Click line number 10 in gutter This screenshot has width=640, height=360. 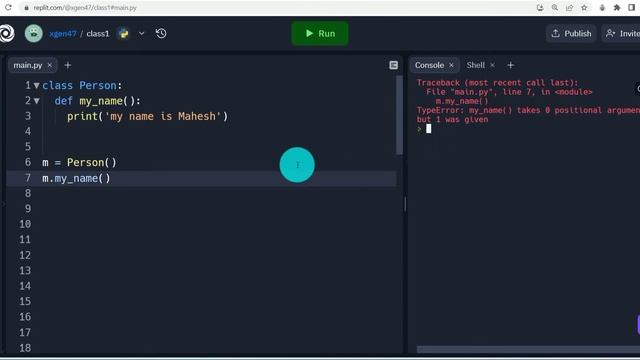point(25,224)
